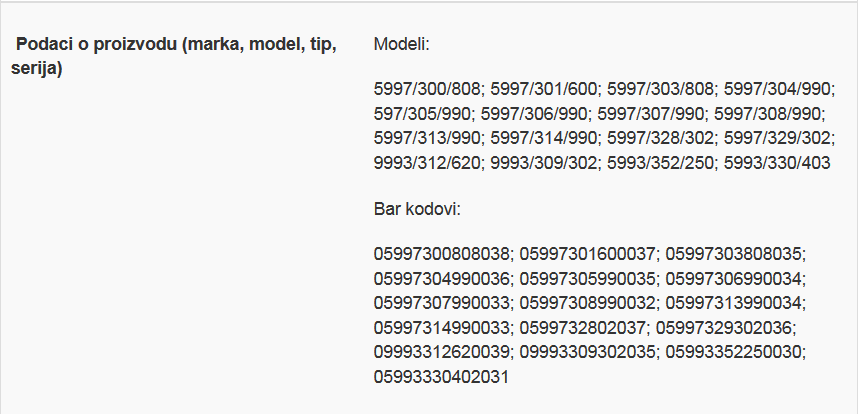Click bar code 05997308990032
This screenshot has height=414, width=858.
(x=588, y=302)
